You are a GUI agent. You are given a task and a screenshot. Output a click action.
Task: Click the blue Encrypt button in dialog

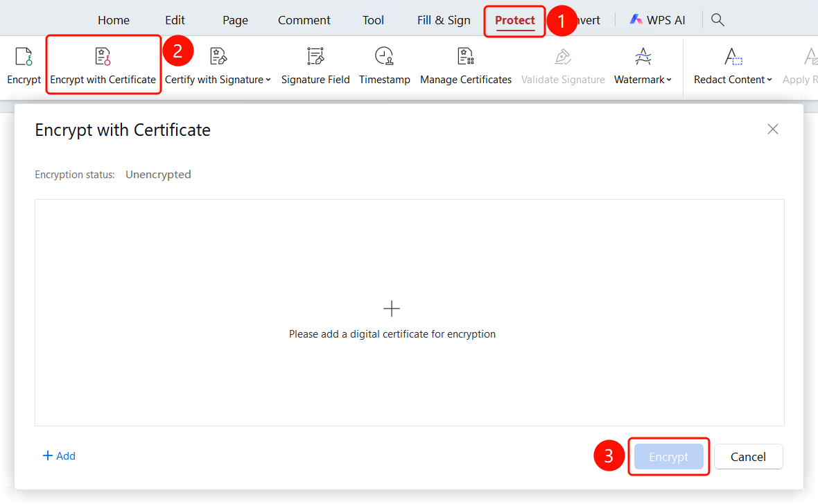pos(669,457)
